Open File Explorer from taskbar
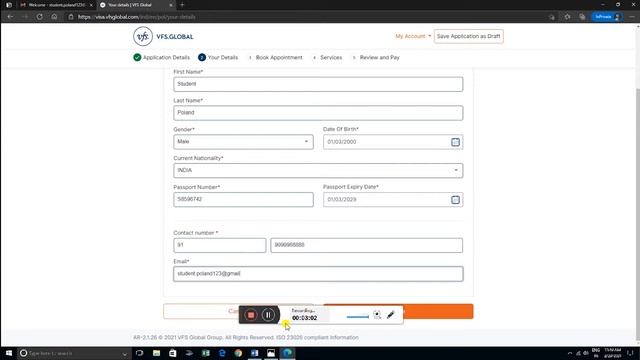 pos(156,353)
